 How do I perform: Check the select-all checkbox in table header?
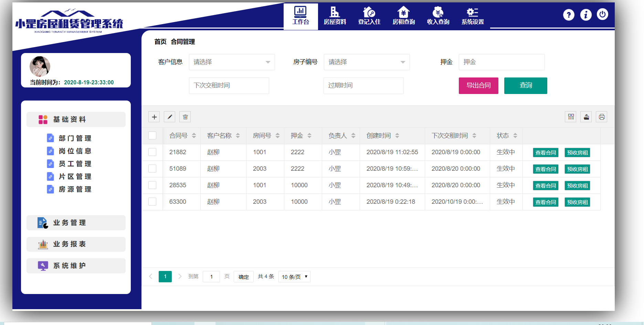coord(152,136)
